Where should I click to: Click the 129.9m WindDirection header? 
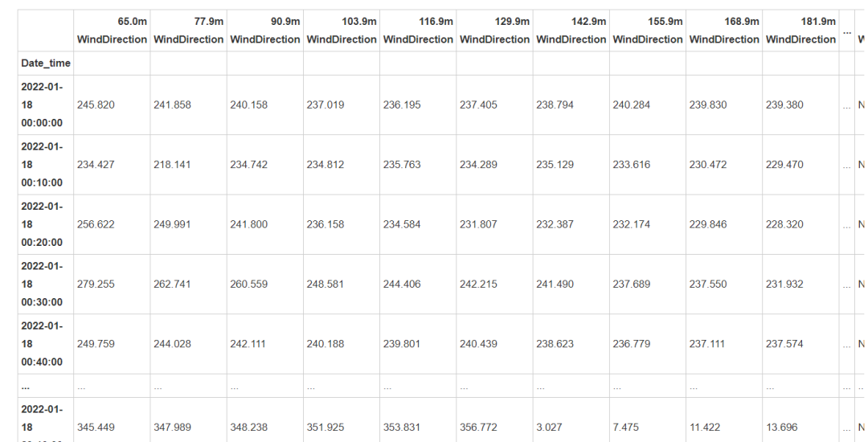click(494, 31)
